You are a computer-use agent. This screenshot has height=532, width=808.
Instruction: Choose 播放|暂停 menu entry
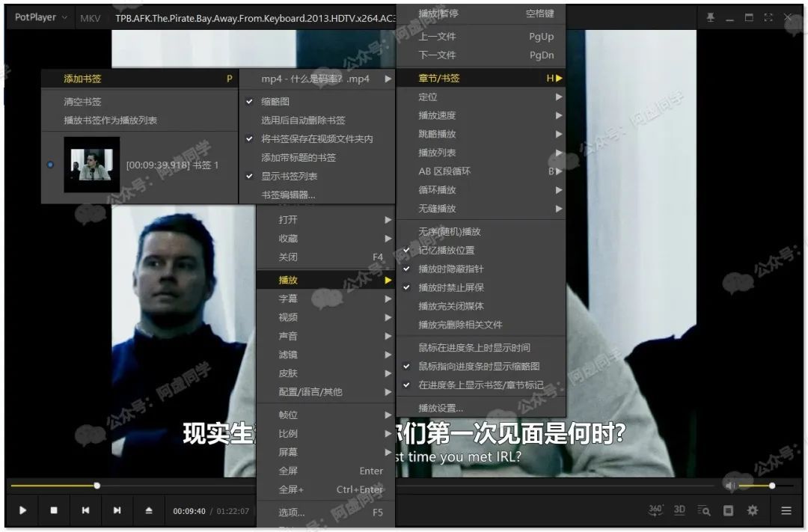[x=481, y=14]
